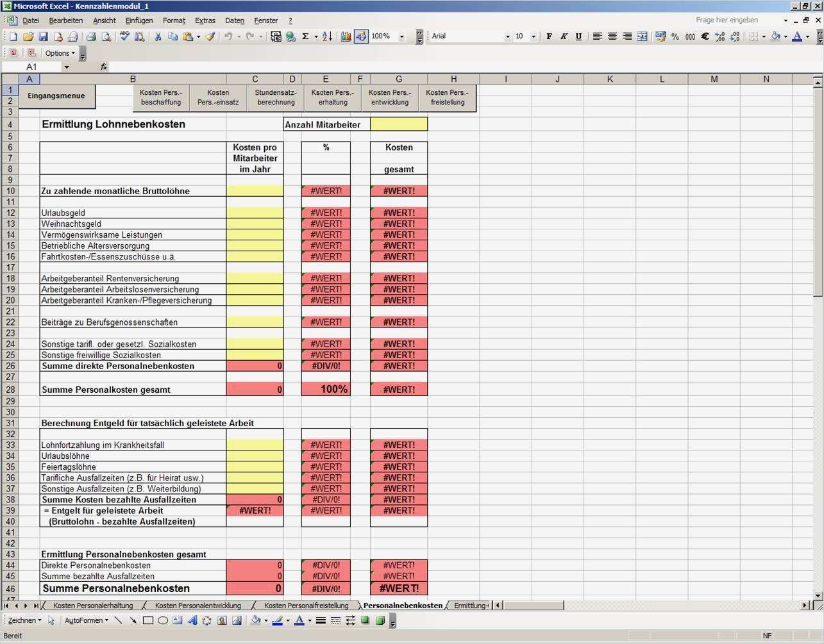Expand the AutoFormen shapes menu
The height and width of the screenshot is (644, 824).
87,620
